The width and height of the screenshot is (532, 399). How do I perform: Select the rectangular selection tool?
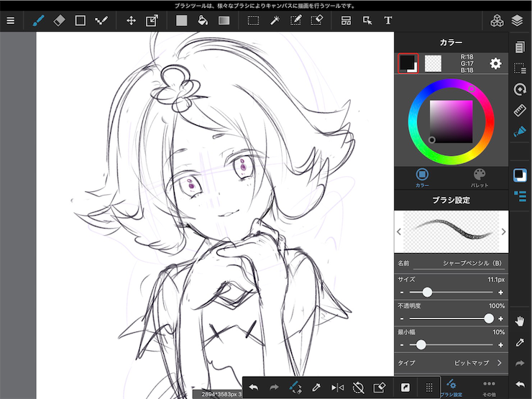tap(254, 21)
